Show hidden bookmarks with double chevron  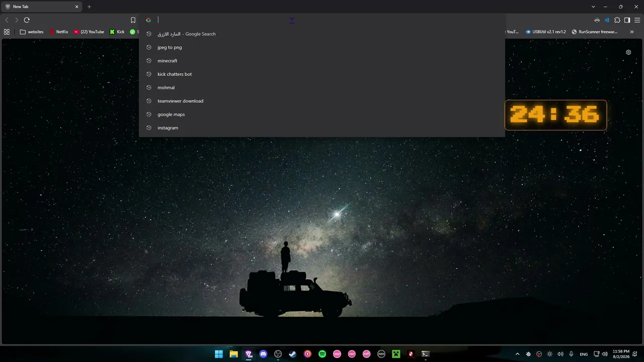pyautogui.click(x=632, y=32)
